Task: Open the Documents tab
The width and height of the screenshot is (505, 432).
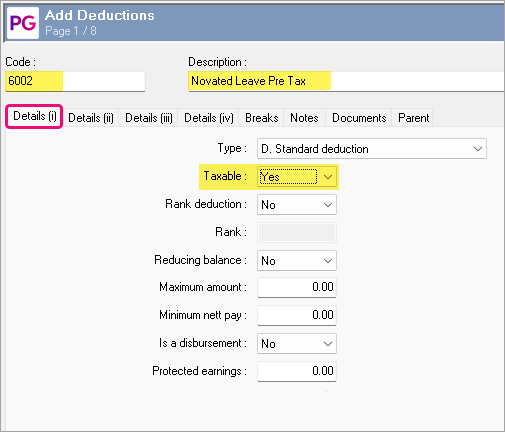Action: pyautogui.click(x=359, y=118)
